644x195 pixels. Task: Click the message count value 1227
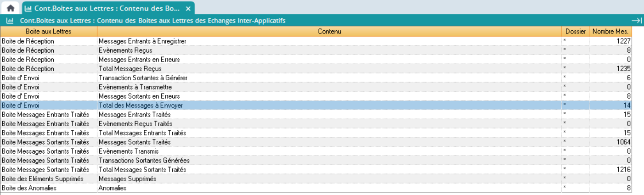(623, 41)
